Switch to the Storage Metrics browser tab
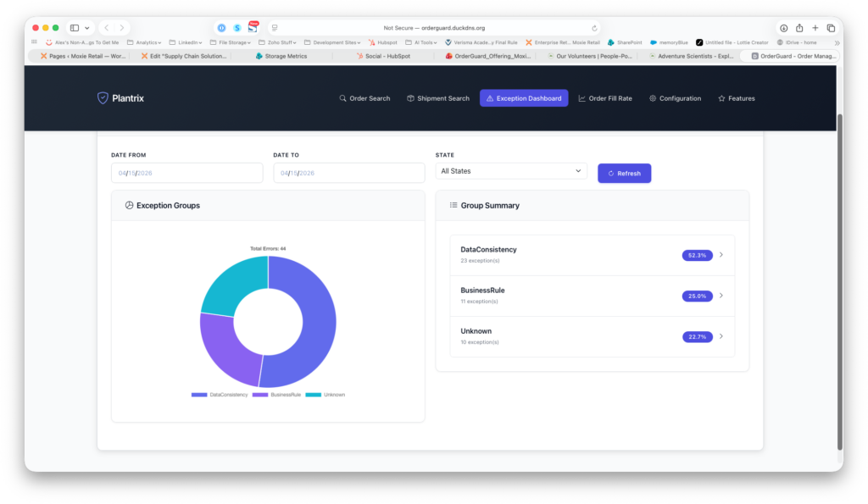This screenshot has height=504, width=868. [x=281, y=56]
